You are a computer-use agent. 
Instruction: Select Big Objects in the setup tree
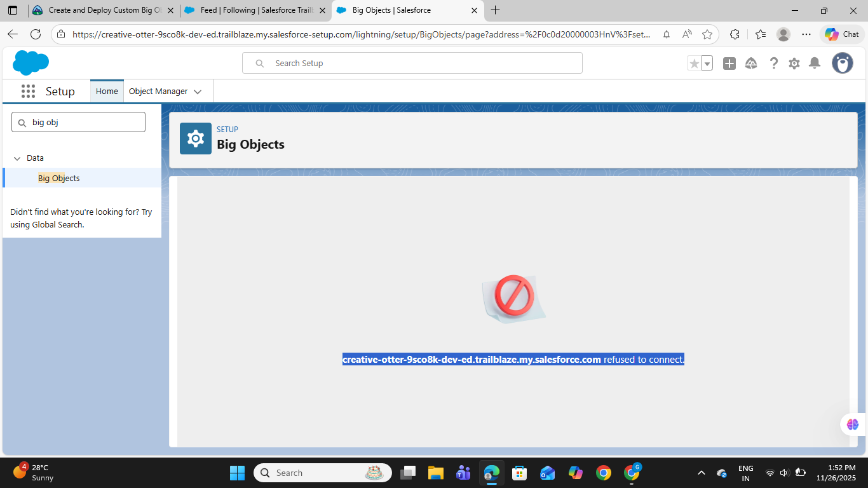pyautogui.click(x=59, y=178)
